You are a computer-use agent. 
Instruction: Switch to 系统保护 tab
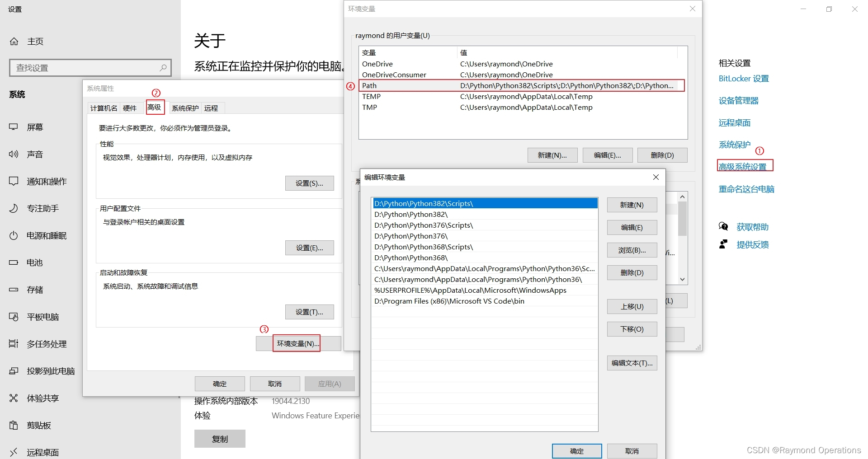click(185, 108)
